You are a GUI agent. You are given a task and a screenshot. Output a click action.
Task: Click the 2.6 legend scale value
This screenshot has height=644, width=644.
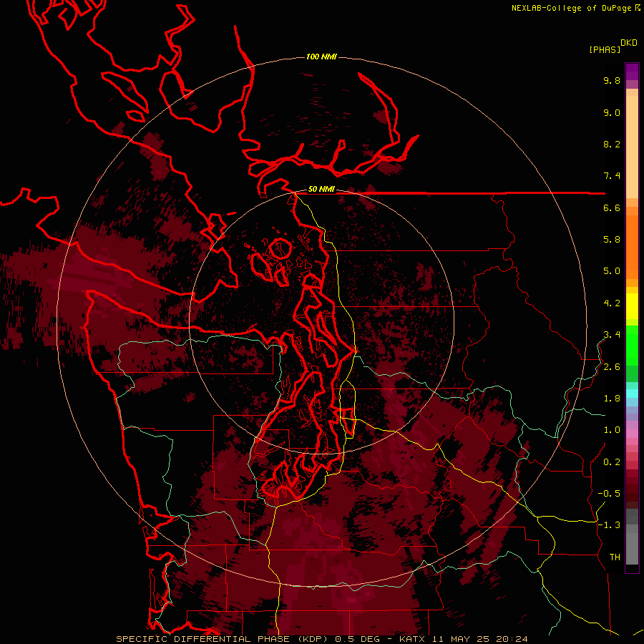[x=612, y=367]
